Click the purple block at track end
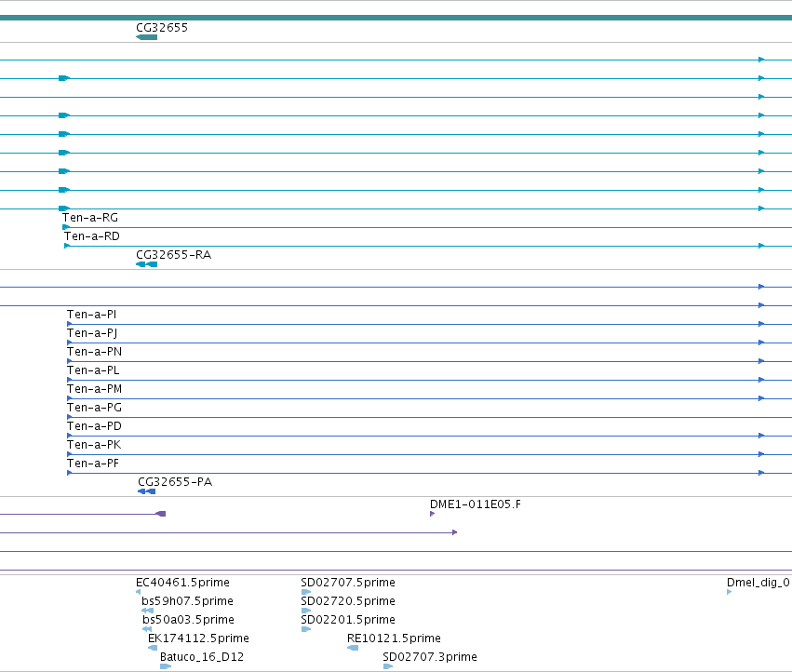Image resolution: width=792 pixels, height=672 pixels. [x=161, y=515]
